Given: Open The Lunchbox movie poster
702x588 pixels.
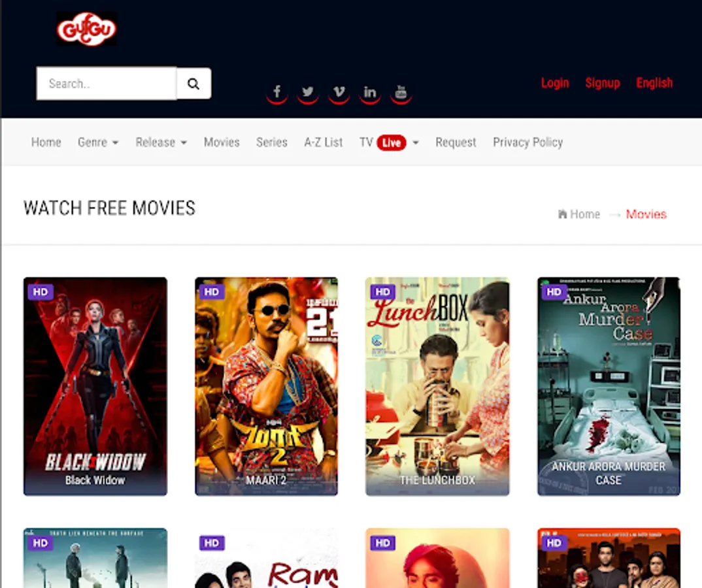Looking at the screenshot, I should click(x=437, y=386).
